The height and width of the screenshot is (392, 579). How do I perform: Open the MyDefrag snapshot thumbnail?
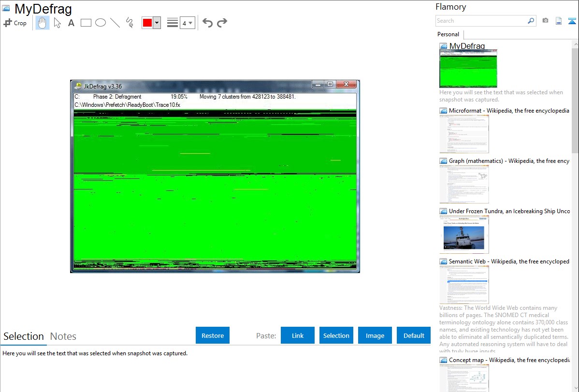coord(468,69)
